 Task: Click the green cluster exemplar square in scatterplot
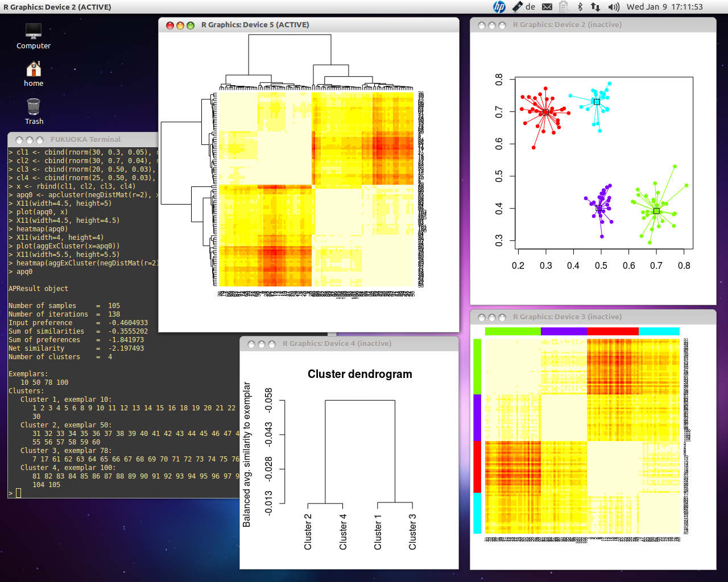pyautogui.click(x=656, y=211)
